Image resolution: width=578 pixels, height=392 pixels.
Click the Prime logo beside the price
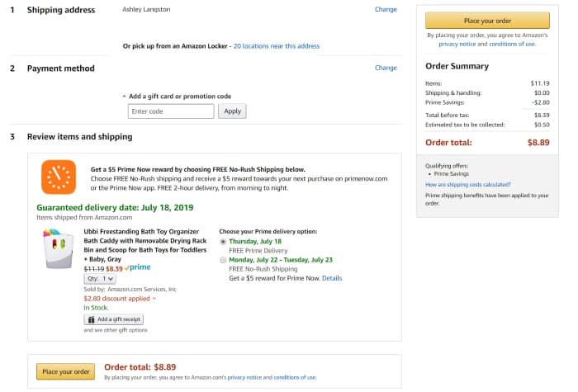click(x=138, y=267)
